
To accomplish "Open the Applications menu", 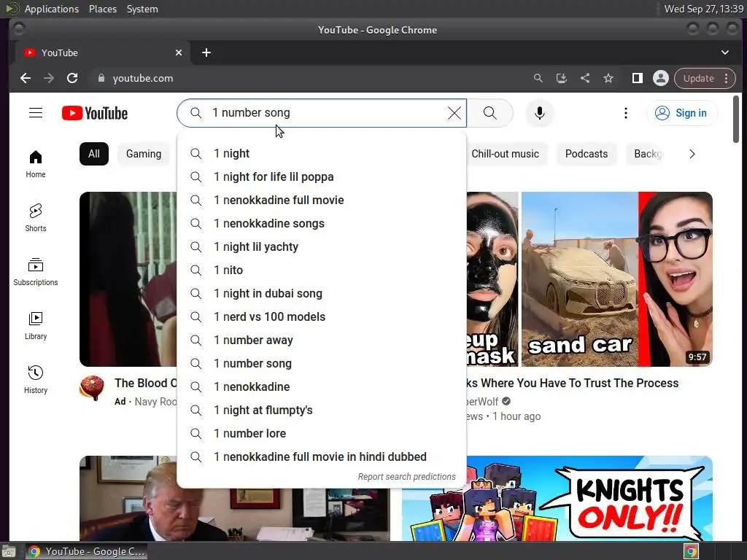I will pyautogui.click(x=52, y=9).
